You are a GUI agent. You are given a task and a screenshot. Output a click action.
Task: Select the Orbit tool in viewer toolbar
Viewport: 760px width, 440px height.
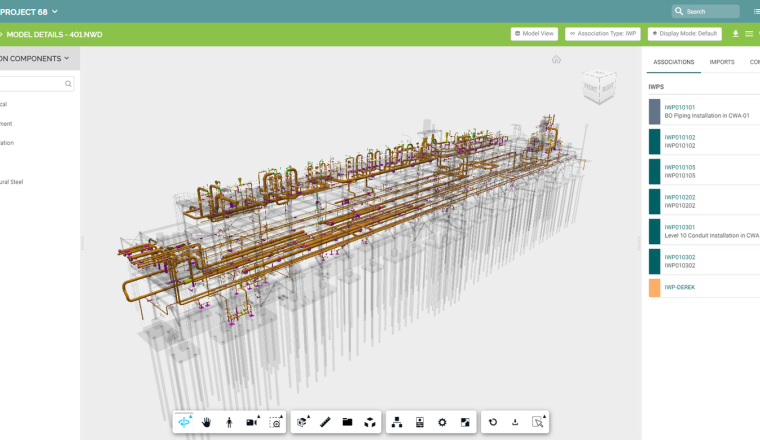[x=184, y=422]
